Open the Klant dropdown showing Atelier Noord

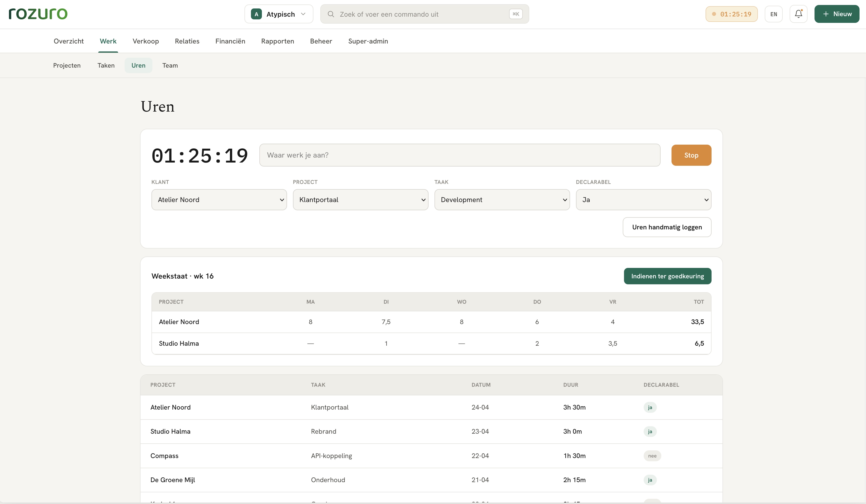point(219,200)
